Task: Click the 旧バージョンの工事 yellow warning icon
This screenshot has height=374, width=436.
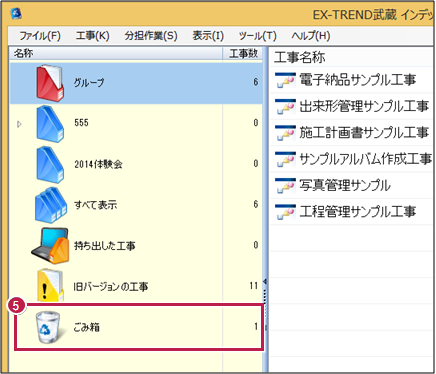Action: [x=50, y=286]
